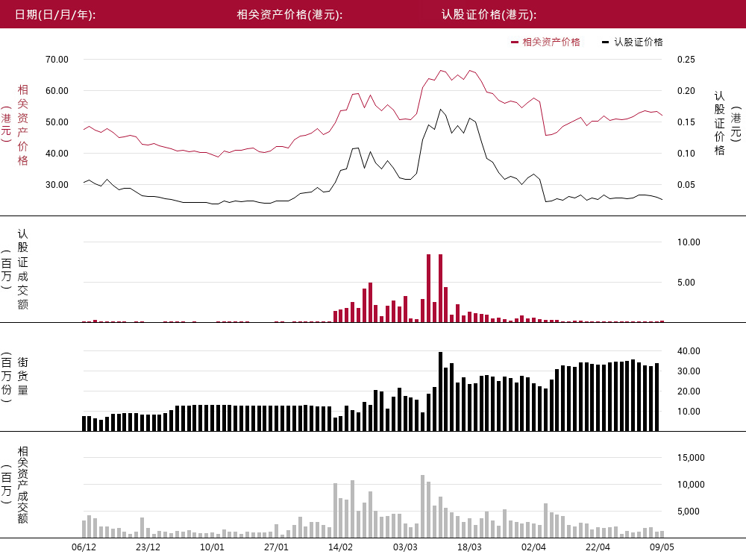The image size is (746, 560).
Task: Click the 5.00 warrant turnover axis value
Action: tap(686, 283)
